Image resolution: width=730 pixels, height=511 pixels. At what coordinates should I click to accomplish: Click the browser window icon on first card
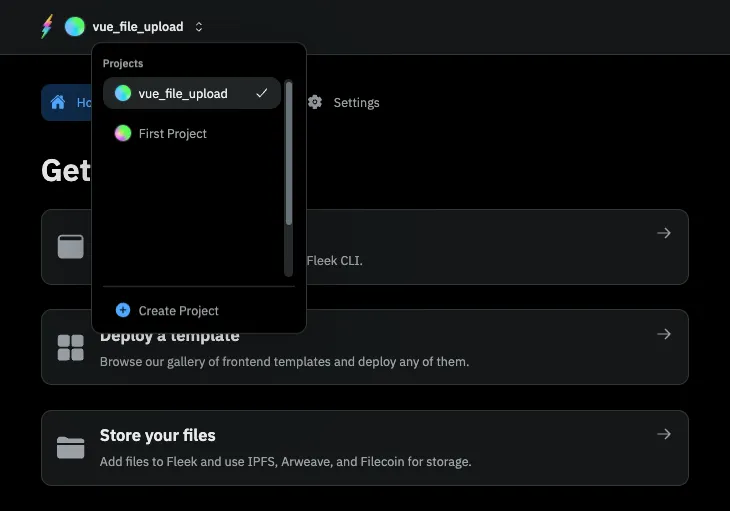coord(70,247)
